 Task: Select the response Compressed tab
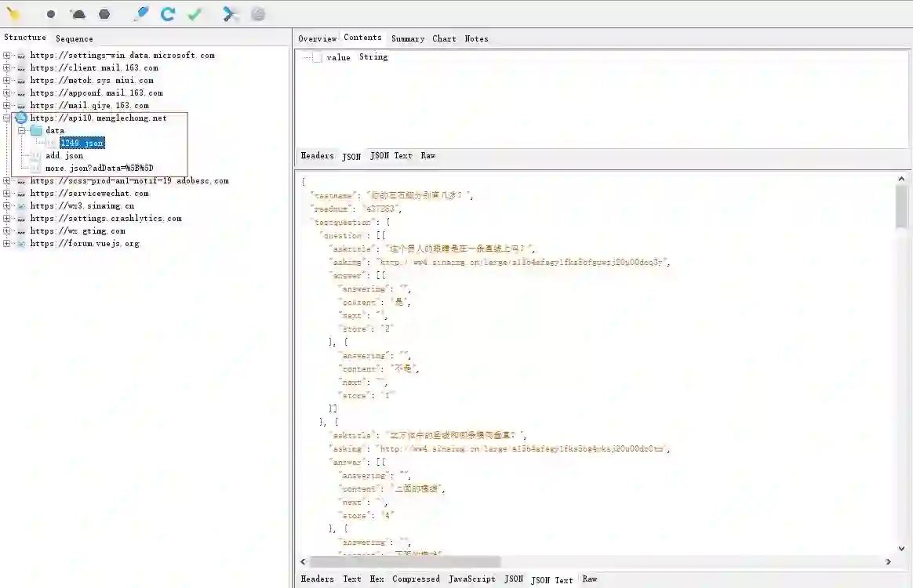point(416,579)
